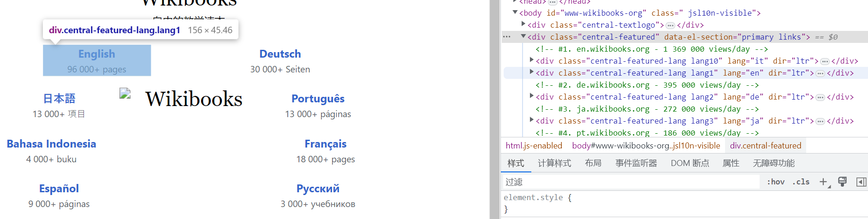Open the Português Wikibooks link
This screenshot has width=868, height=219.
[318, 99]
